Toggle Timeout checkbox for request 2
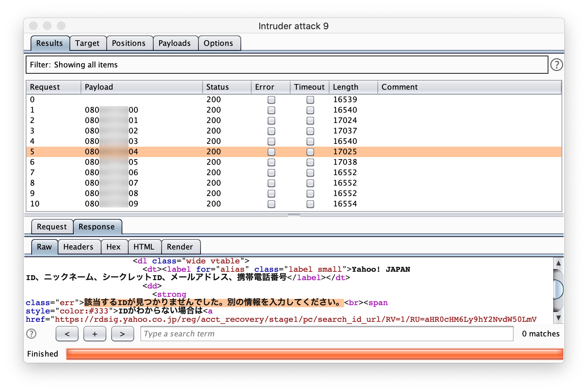Screen dimensions: 588x392 point(310,121)
